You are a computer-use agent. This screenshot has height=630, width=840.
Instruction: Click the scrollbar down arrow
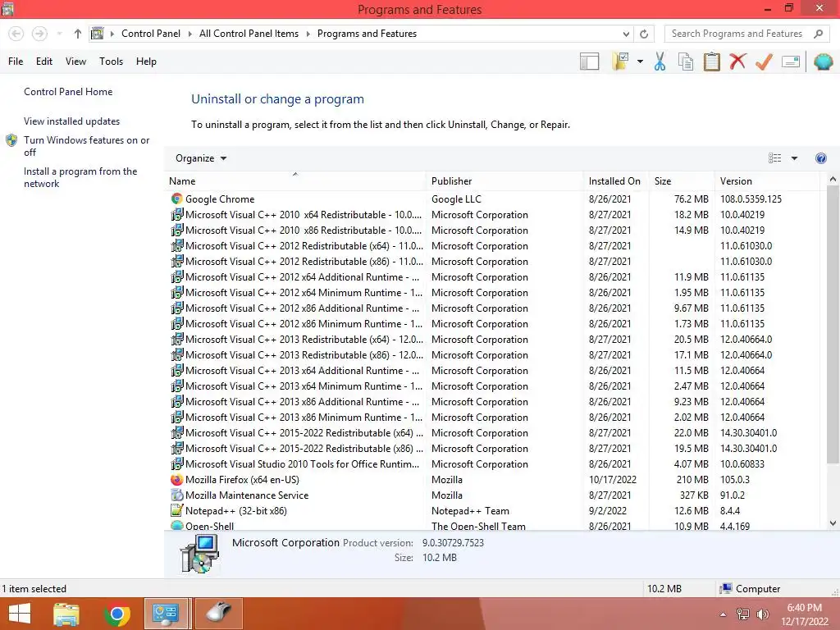click(833, 523)
